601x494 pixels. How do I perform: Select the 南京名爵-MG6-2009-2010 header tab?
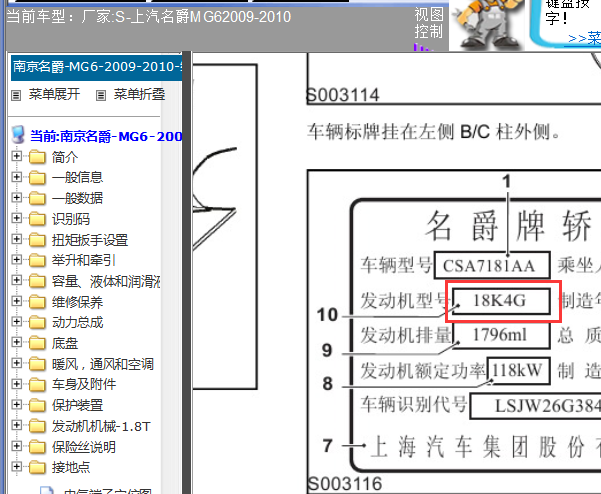tap(97, 67)
